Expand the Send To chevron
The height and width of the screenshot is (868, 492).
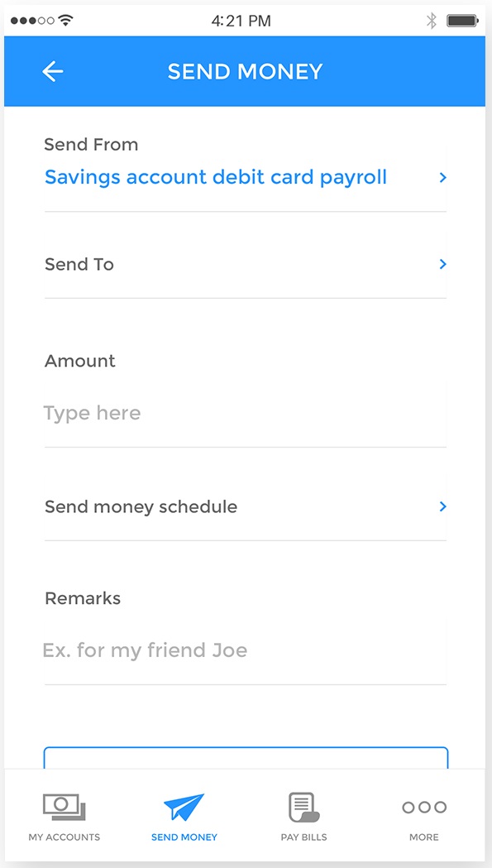click(x=442, y=264)
